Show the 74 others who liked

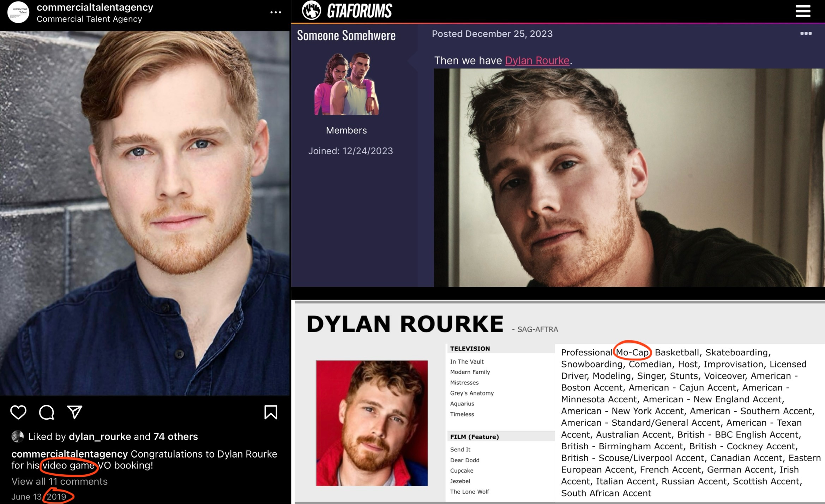click(x=175, y=437)
